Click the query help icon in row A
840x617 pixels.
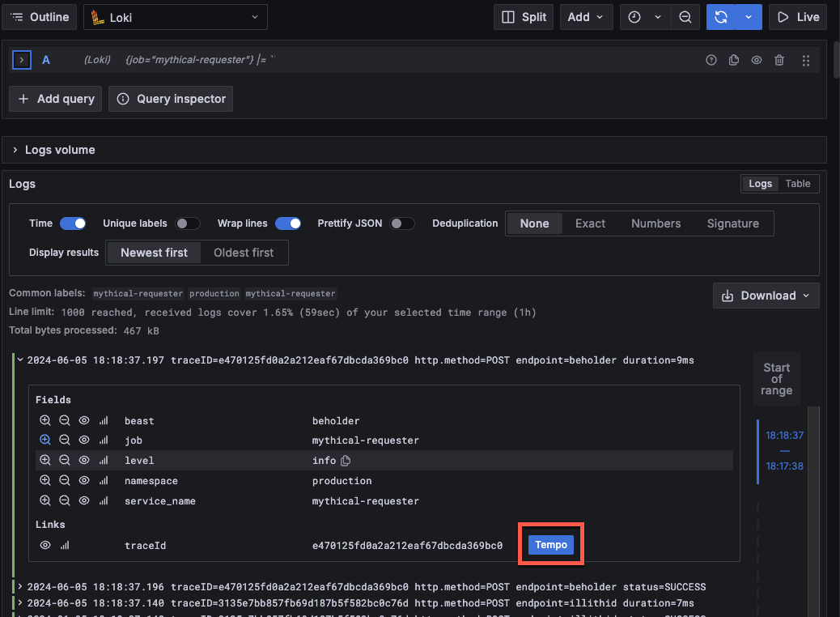[x=711, y=60]
